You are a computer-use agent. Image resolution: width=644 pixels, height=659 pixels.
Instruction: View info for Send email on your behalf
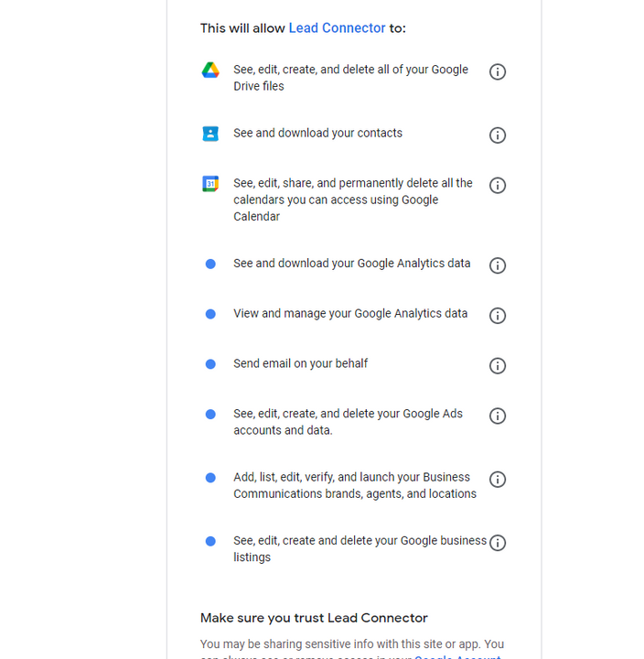(x=498, y=365)
